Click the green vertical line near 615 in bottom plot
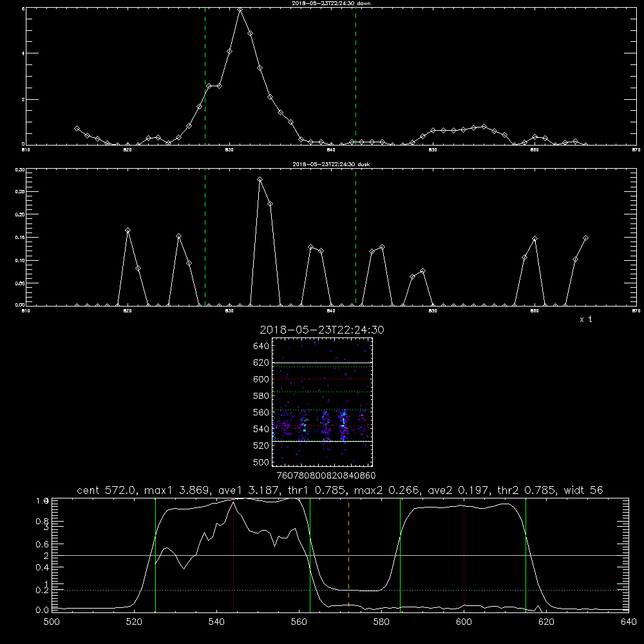The image size is (644, 644). click(x=526, y=554)
